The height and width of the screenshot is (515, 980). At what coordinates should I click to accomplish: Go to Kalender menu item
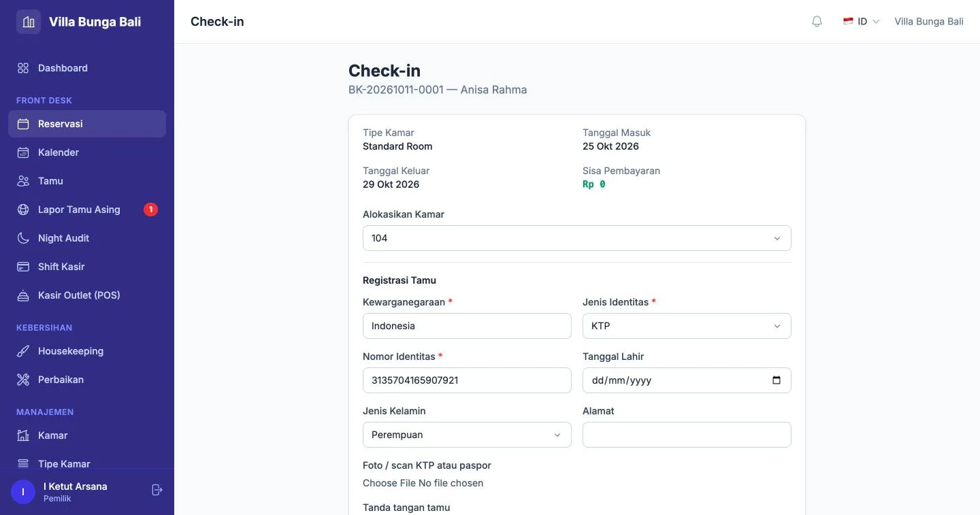click(87, 152)
